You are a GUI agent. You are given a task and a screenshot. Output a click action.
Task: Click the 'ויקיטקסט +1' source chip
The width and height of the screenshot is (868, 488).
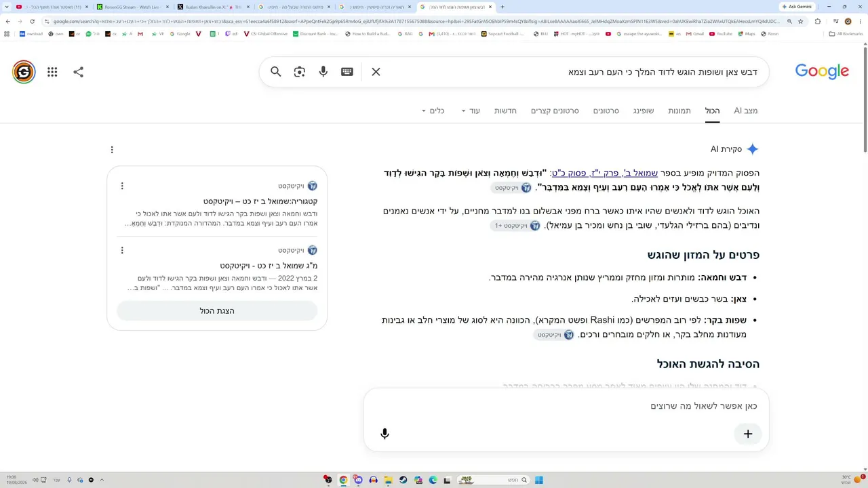pos(517,226)
